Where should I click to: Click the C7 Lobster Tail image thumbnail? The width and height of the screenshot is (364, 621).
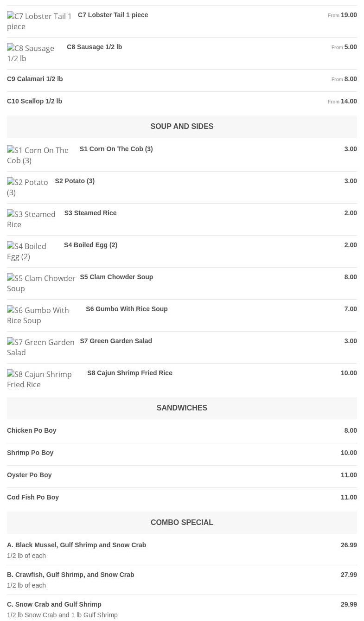[39, 21]
